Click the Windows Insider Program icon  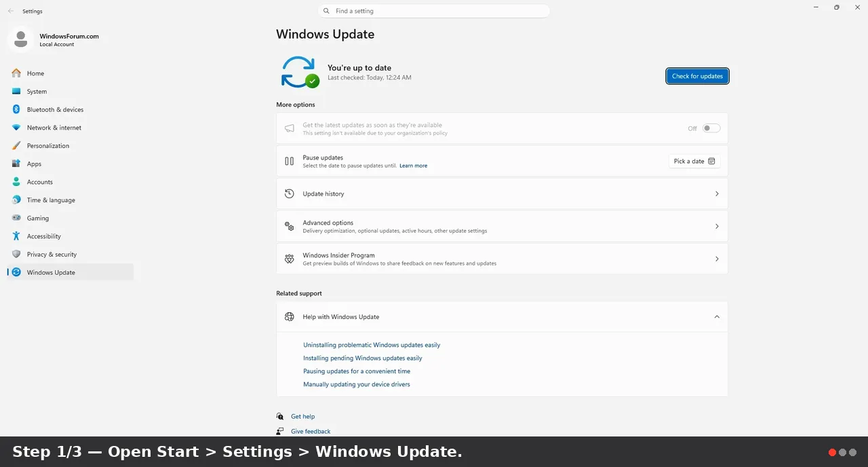coord(290,259)
